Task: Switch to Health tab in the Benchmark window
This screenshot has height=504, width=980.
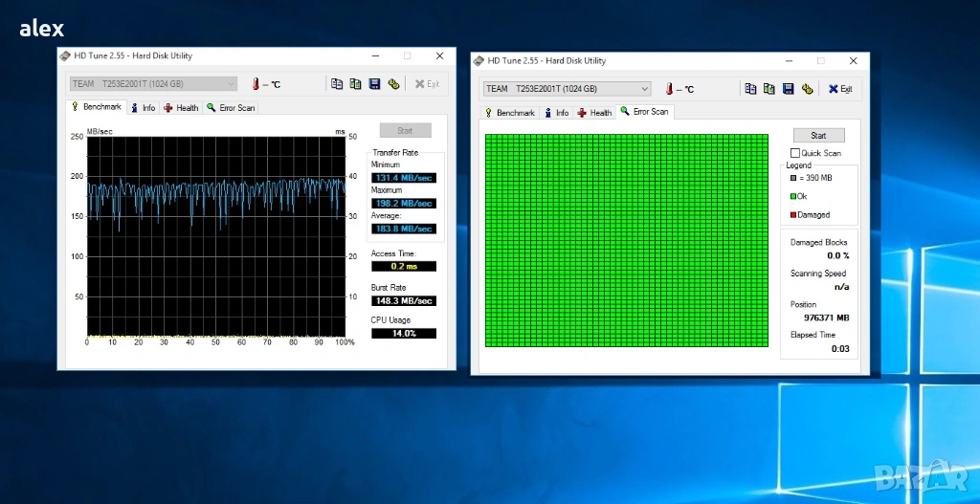Action: click(x=181, y=108)
